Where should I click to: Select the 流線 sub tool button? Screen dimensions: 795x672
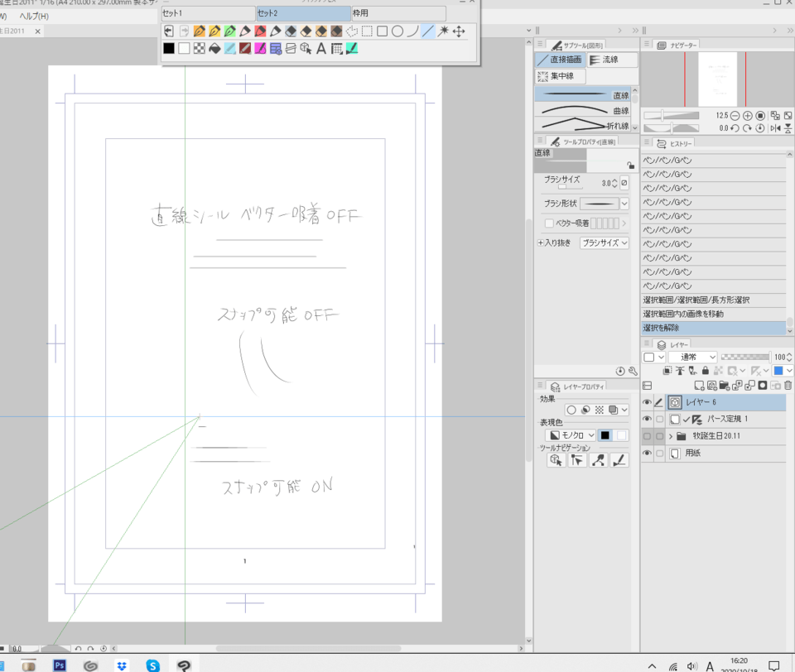(612, 60)
